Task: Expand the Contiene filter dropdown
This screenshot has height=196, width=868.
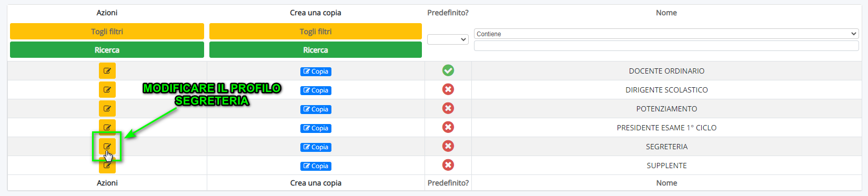Action: click(667, 34)
